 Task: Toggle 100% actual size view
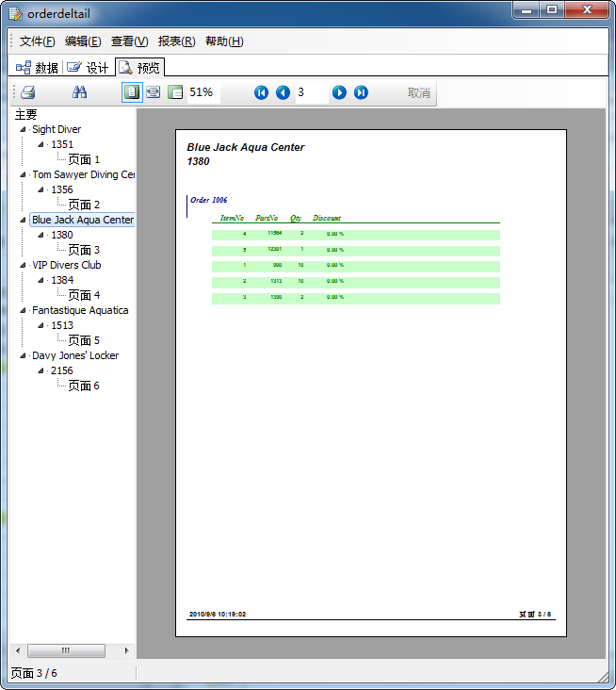[x=175, y=92]
